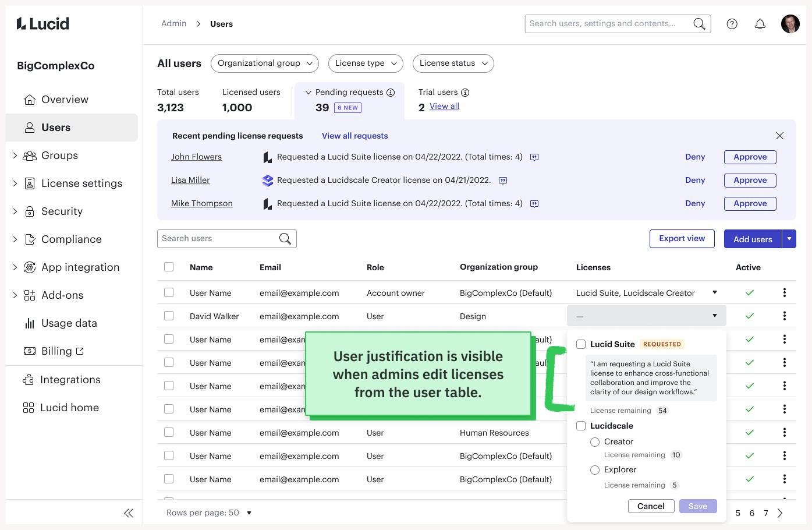This screenshot has height=530, width=812.
Task: Select David Walker's row checkbox
Action: 169,316
